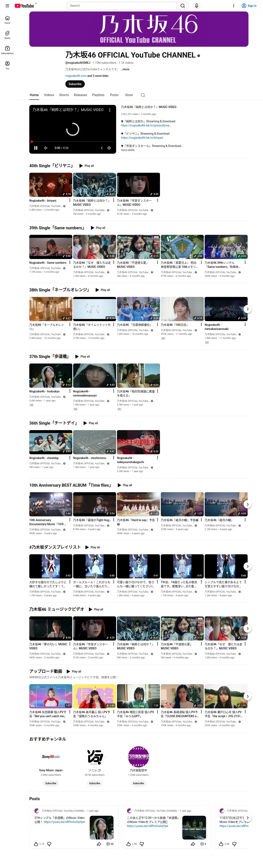Switch to Videos tab
Viewport: 263px width, 868px height.
[49, 95]
